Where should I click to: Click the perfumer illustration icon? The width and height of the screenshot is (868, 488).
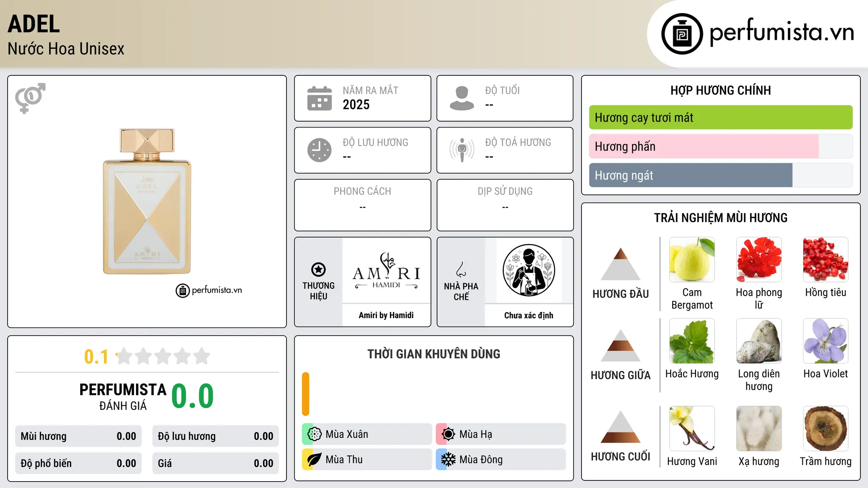point(529,270)
